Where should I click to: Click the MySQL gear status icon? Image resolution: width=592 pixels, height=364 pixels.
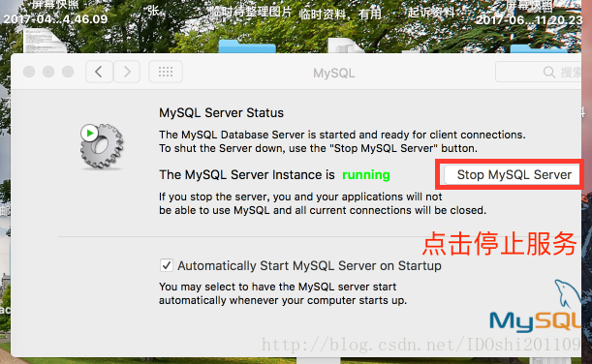[x=101, y=146]
